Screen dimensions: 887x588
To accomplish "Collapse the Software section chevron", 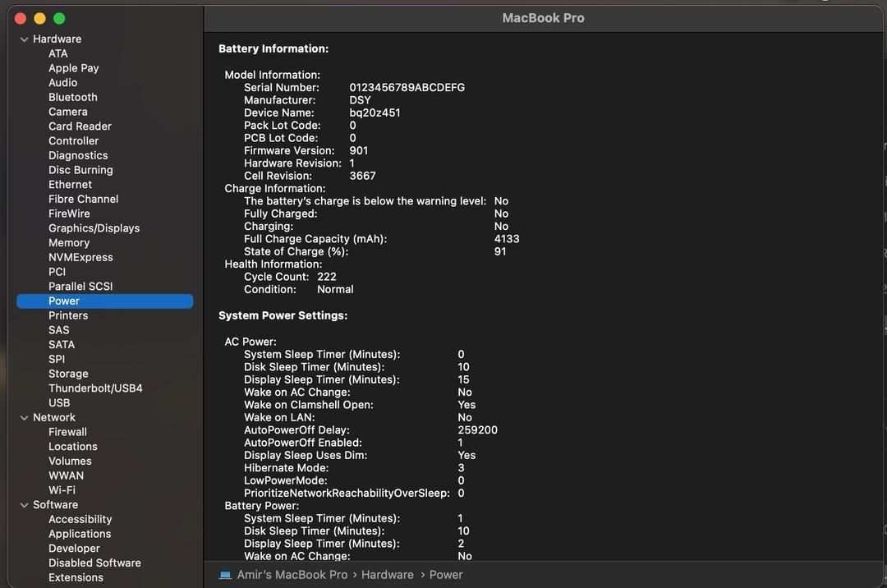I will (x=24, y=505).
